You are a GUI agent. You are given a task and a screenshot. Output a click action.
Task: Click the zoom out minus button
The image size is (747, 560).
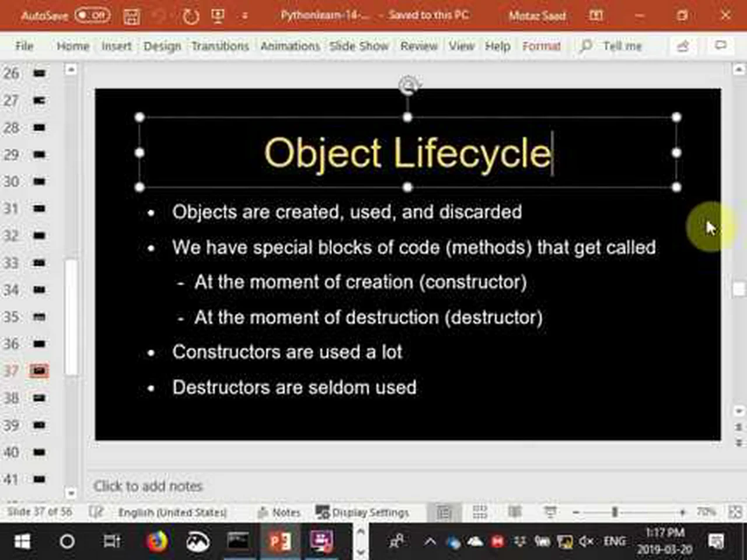(576, 512)
